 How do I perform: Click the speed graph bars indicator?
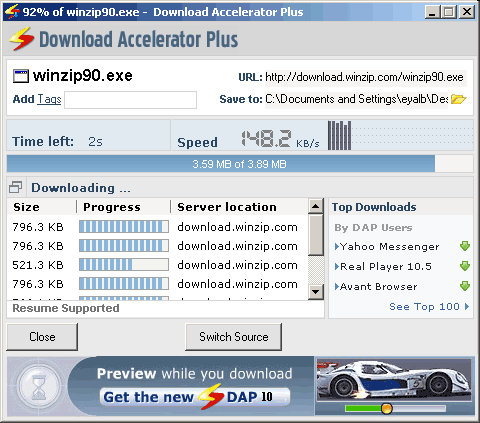click(x=339, y=135)
